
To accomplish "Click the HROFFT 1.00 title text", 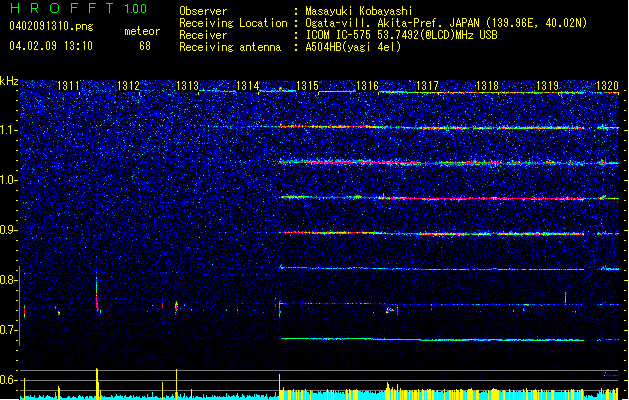I will (x=78, y=8).
